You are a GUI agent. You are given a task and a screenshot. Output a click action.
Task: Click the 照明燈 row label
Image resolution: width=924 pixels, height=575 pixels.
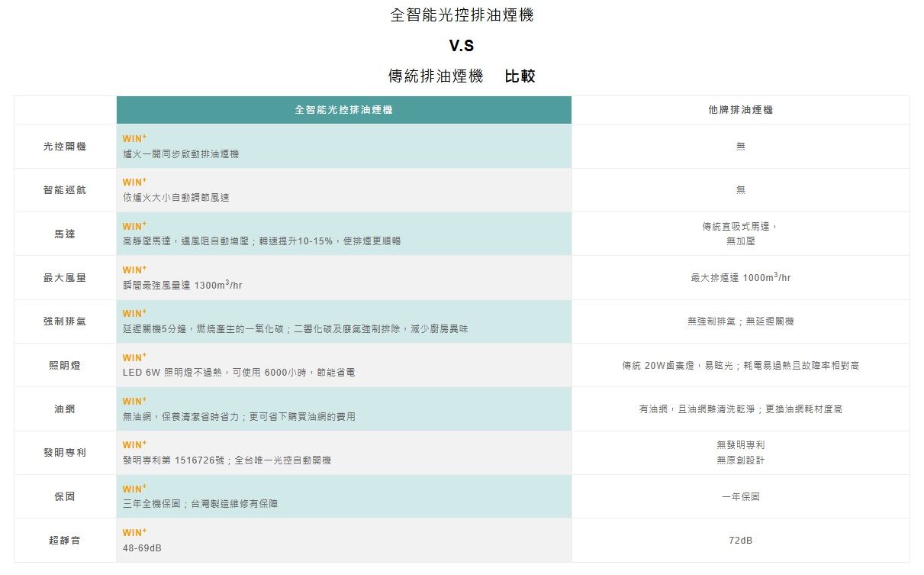click(x=65, y=366)
